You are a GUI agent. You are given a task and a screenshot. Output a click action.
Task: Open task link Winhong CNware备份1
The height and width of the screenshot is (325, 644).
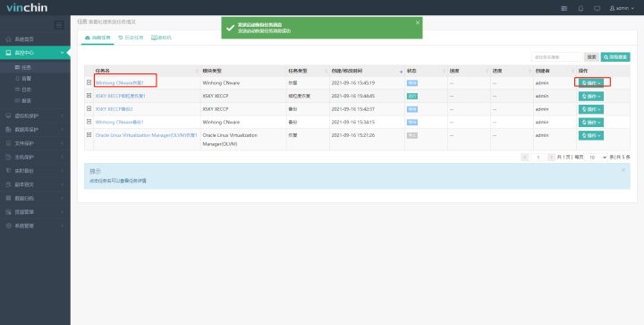(x=120, y=123)
